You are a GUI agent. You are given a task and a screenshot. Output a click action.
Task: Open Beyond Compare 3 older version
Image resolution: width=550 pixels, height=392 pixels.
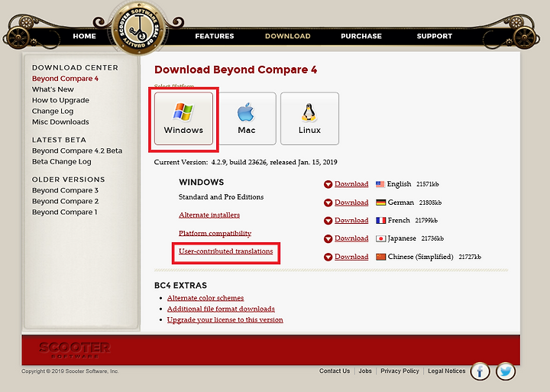coord(65,190)
